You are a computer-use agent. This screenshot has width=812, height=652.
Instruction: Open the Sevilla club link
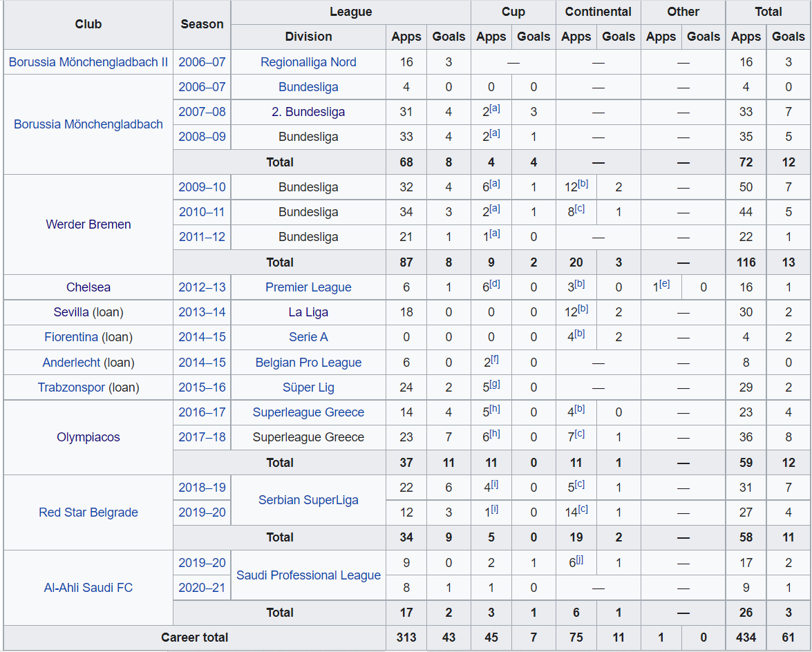(x=71, y=312)
